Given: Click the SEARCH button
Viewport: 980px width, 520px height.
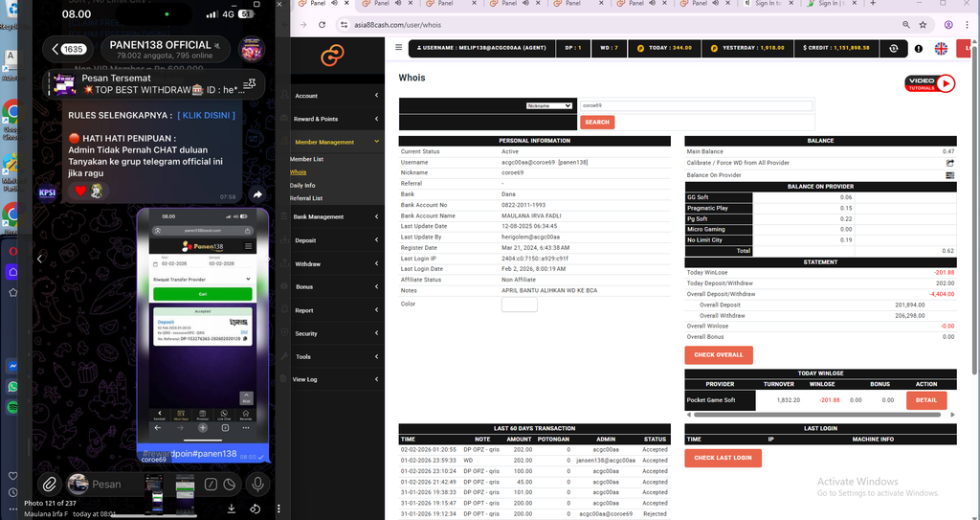Looking at the screenshot, I should click(597, 122).
